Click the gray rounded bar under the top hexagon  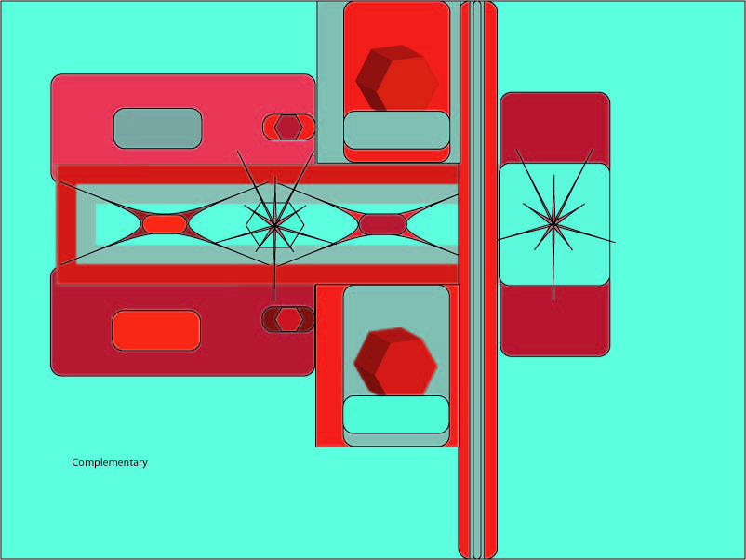pyautogui.click(x=396, y=129)
